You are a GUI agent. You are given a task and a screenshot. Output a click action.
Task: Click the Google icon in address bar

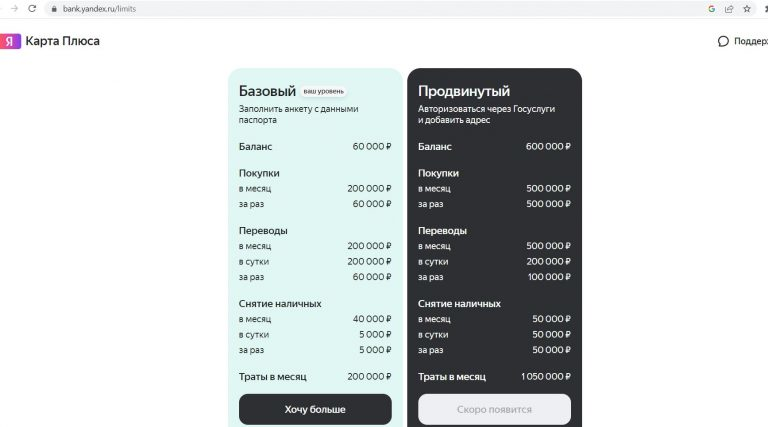point(711,8)
